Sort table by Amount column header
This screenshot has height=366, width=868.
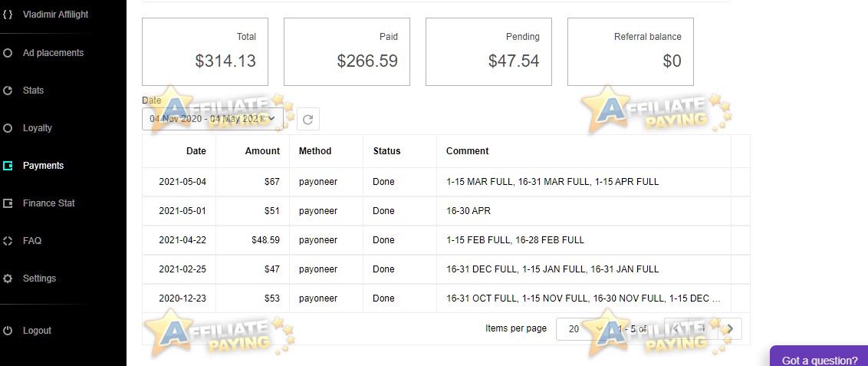(x=262, y=150)
